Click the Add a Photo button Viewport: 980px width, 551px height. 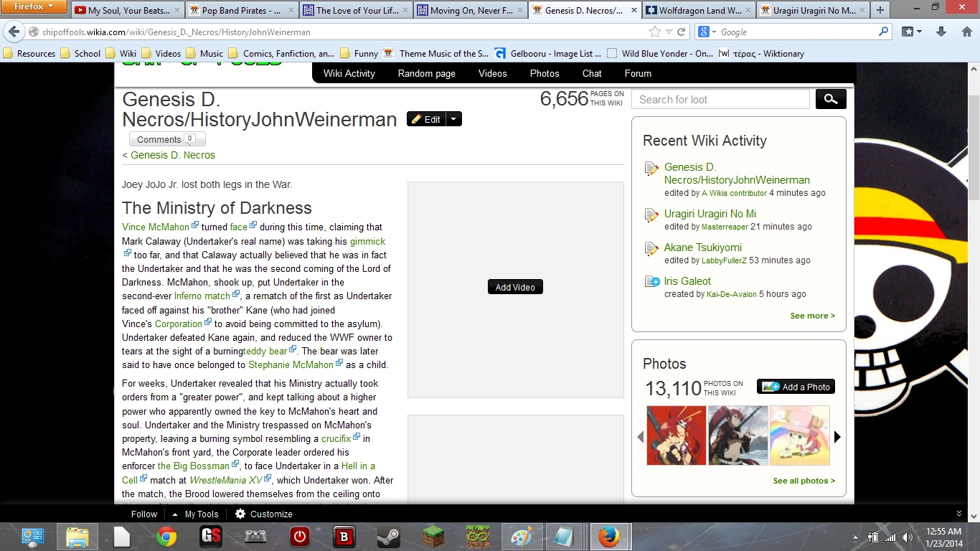(796, 387)
